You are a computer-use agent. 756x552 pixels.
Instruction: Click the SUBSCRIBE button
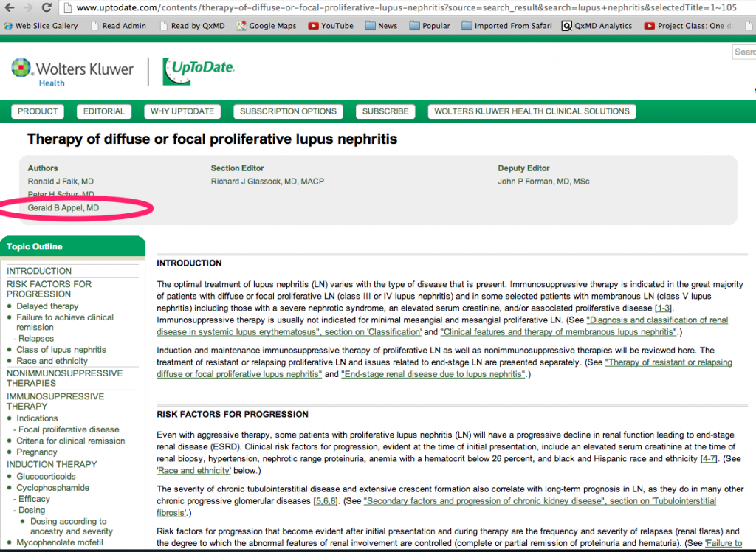point(385,111)
